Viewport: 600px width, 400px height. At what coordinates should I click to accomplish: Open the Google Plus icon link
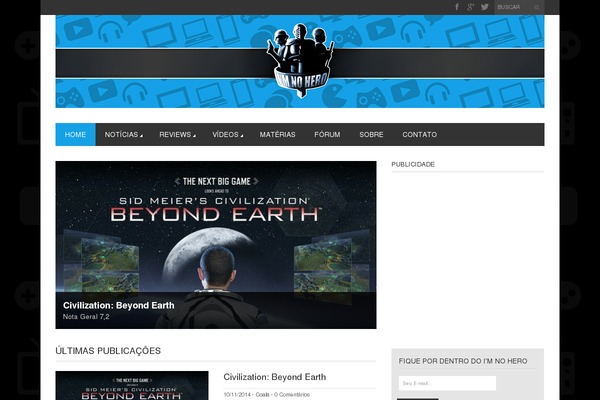pos(471,7)
